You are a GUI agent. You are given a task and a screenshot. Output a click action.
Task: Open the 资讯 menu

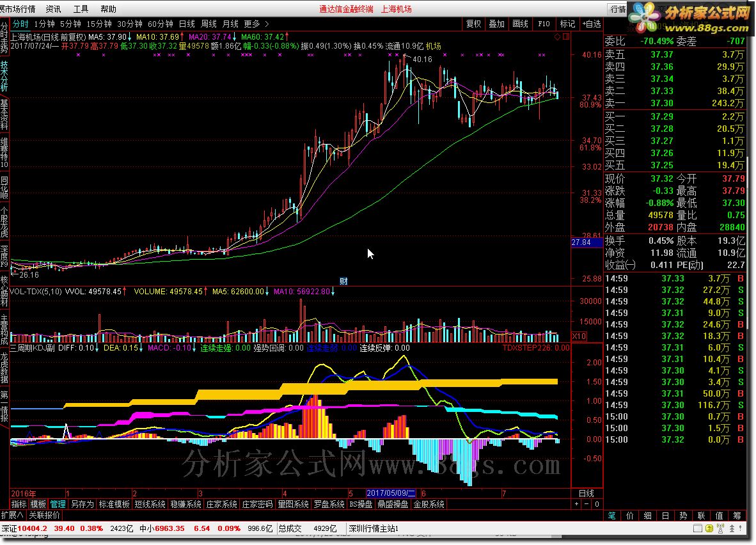(53, 9)
